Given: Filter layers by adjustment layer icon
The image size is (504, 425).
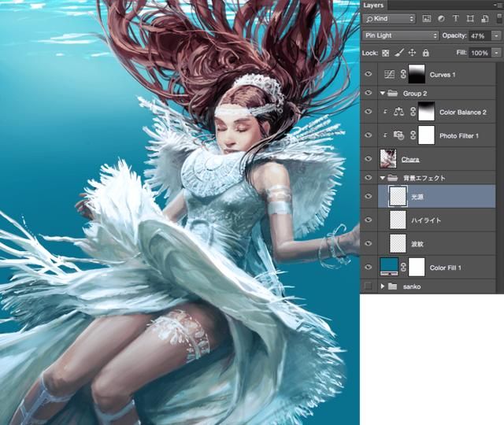Looking at the screenshot, I should (441, 19).
